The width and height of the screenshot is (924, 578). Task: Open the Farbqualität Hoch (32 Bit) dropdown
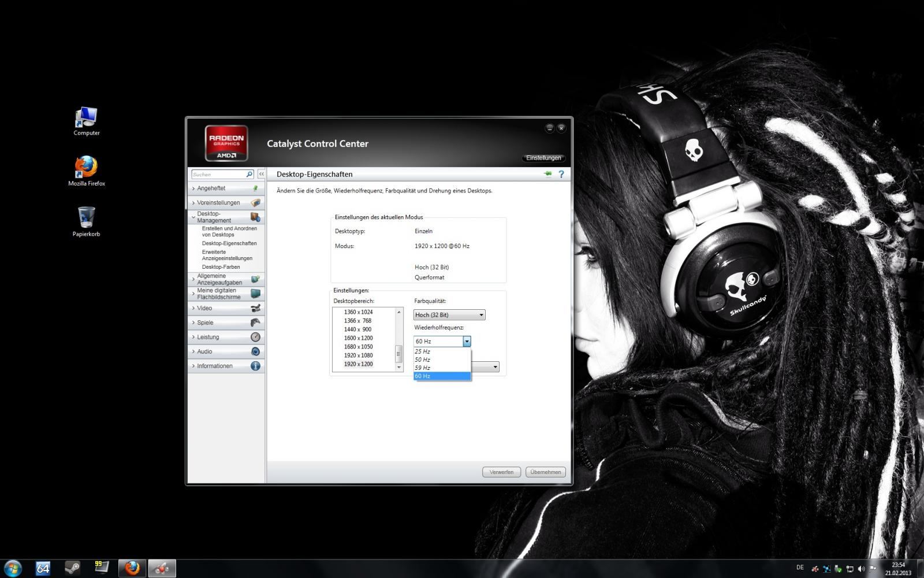tap(449, 315)
